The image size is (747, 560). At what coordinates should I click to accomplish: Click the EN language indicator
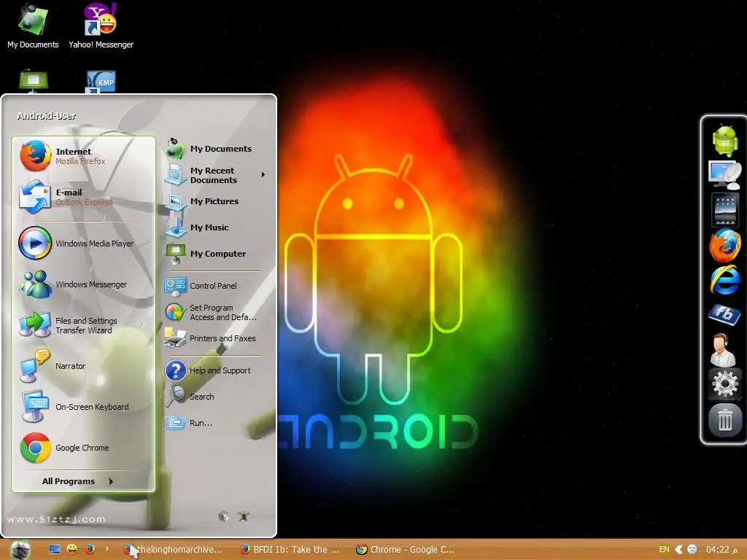[x=664, y=549]
